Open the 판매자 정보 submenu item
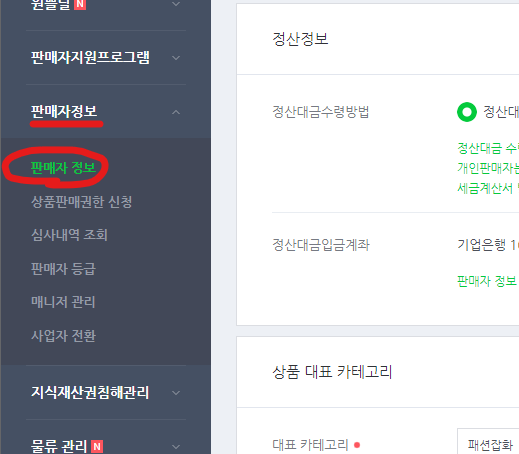 (63, 168)
